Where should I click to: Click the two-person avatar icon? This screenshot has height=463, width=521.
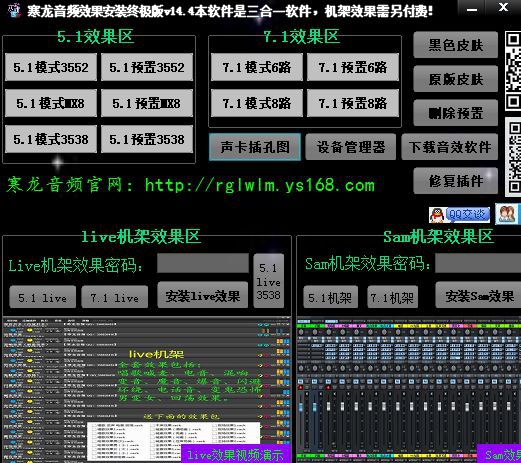click(507, 214)
